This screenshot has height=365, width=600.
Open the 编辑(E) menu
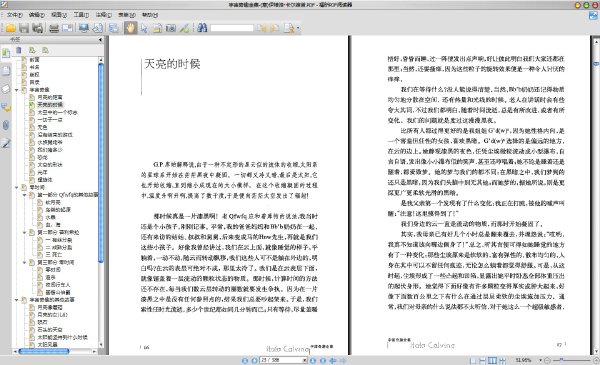click(37, 15)
